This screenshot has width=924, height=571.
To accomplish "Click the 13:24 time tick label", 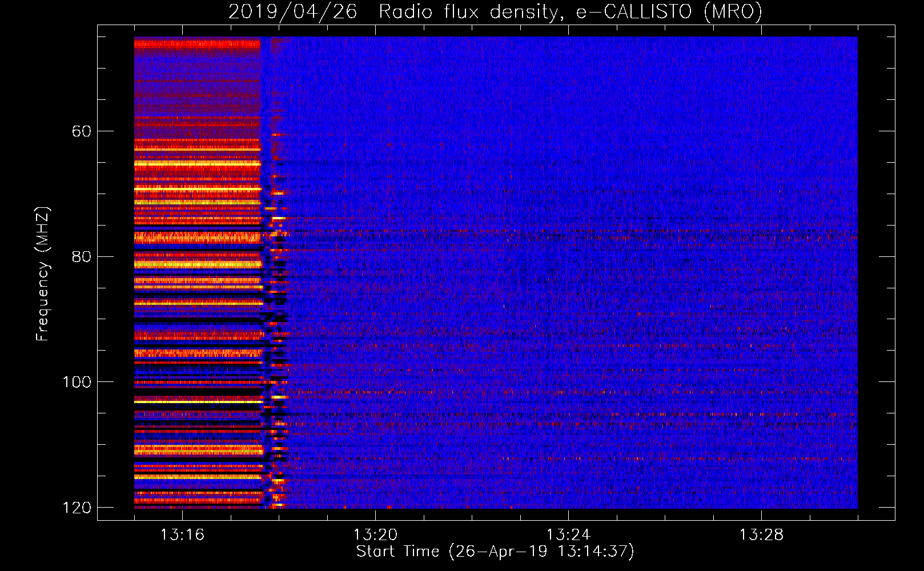I will click(569, 535).
